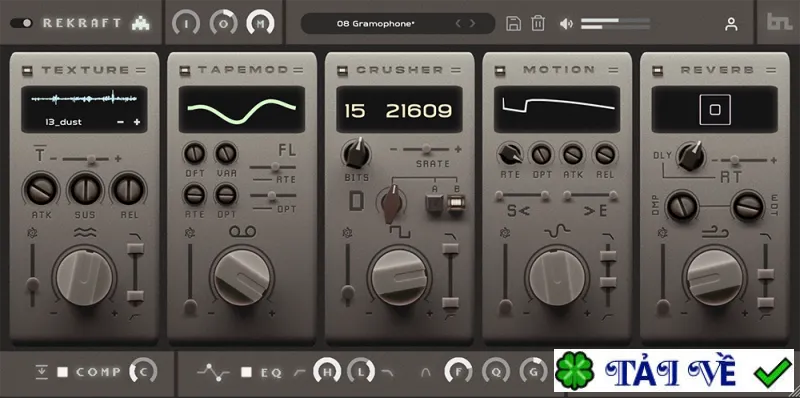Toggle the Texture module power button
Viewport: 800px width, 398px height.
coord(27,71)
